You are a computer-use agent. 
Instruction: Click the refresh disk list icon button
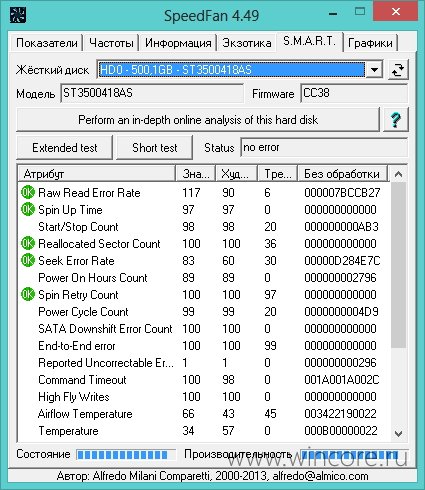[398, 70]
